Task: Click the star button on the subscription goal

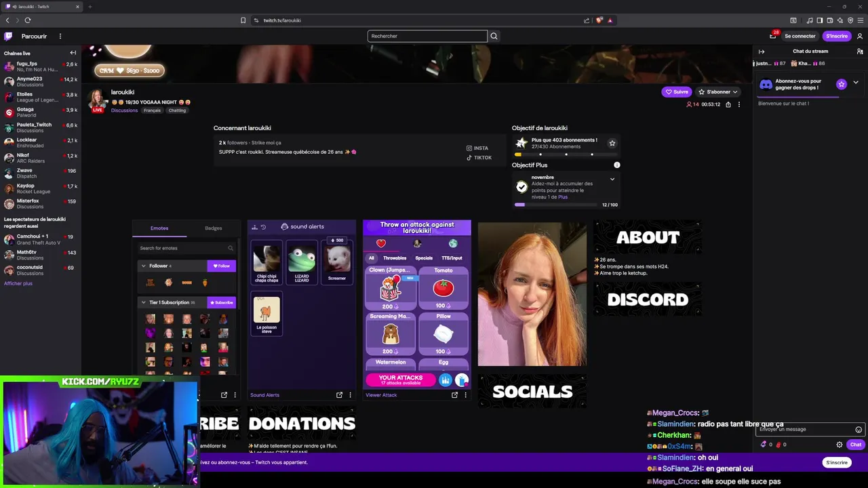Action: [612, 143]
